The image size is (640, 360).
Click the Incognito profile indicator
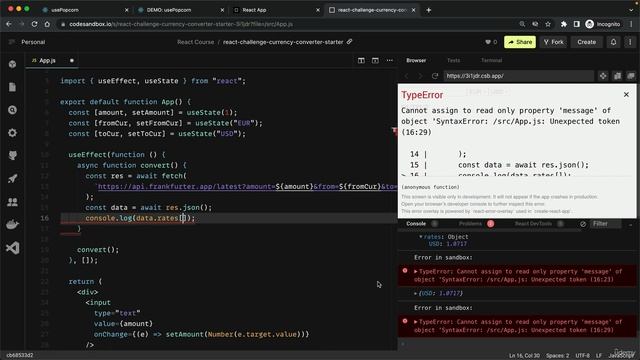click(603, 24)
